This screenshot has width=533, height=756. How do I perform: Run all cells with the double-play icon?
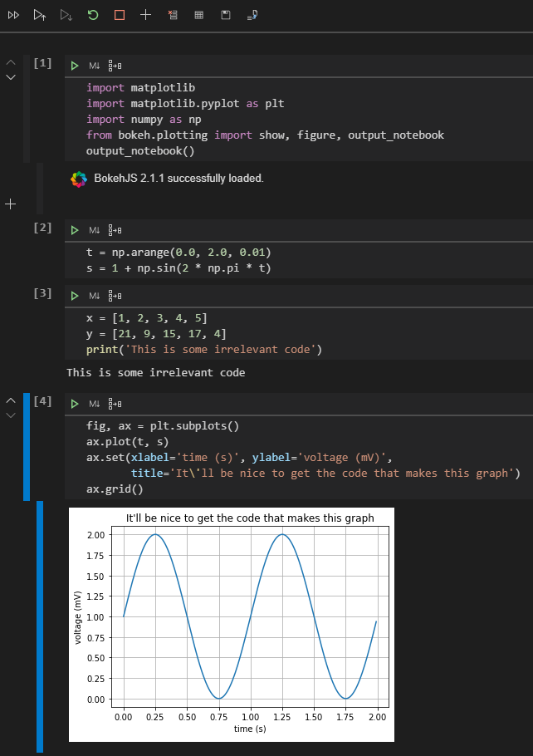13,15
